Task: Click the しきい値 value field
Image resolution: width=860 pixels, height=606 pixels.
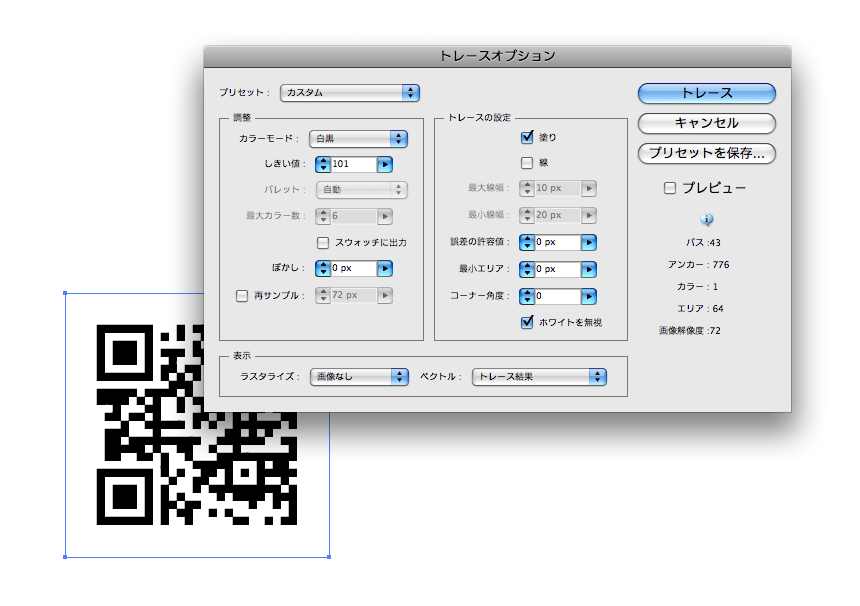Action: click(x=354, y=164)
